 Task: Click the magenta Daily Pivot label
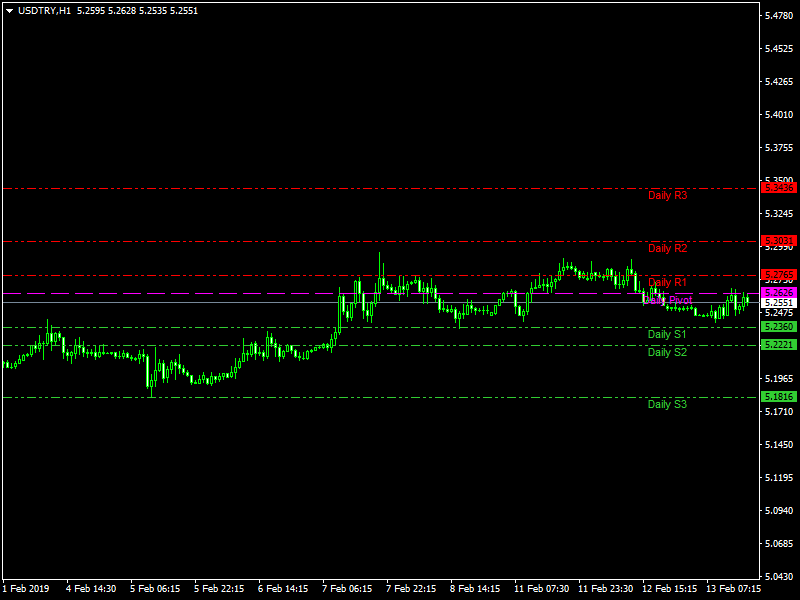[x=667, y=300]
